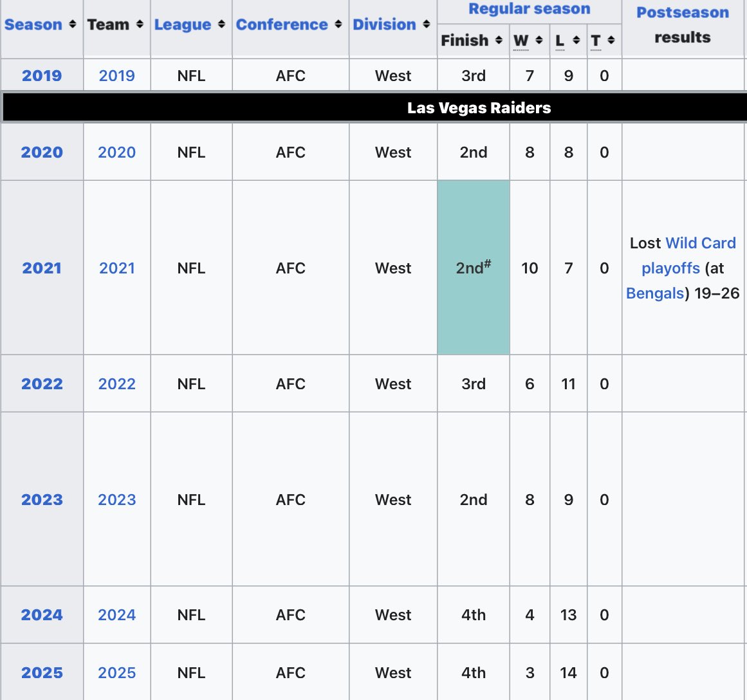Open the Conference header link

click(x=282, y=24)
